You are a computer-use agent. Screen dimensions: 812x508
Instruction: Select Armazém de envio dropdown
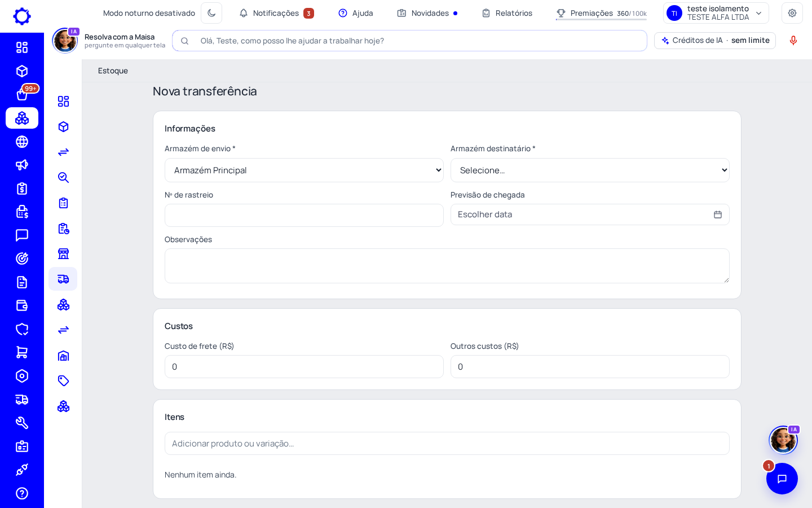[304, 170]
